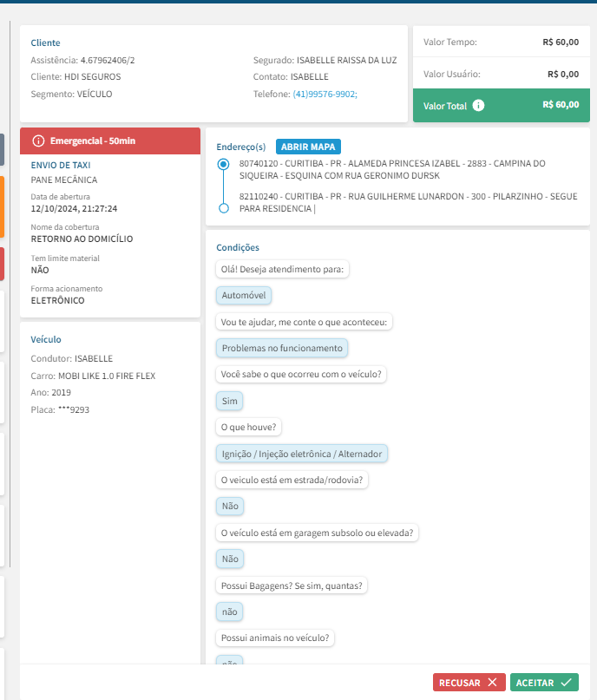
Task: Click the Valor Total green row
Action: [x=501, y=105]
